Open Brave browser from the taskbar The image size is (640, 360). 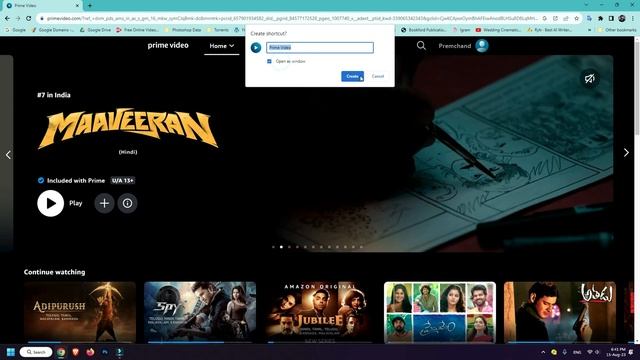[x=76, y=352]
